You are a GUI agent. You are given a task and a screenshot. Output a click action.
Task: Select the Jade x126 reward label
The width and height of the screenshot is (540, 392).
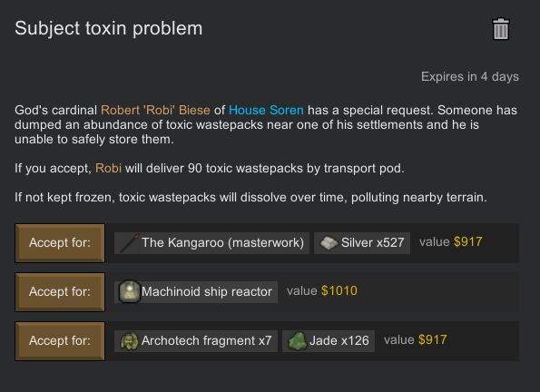[339, 341]
